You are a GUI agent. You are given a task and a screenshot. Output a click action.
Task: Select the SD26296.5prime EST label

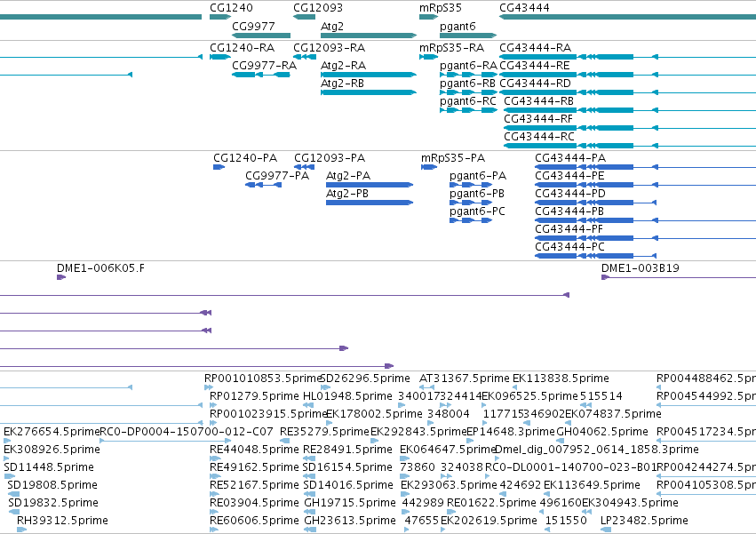365,379
